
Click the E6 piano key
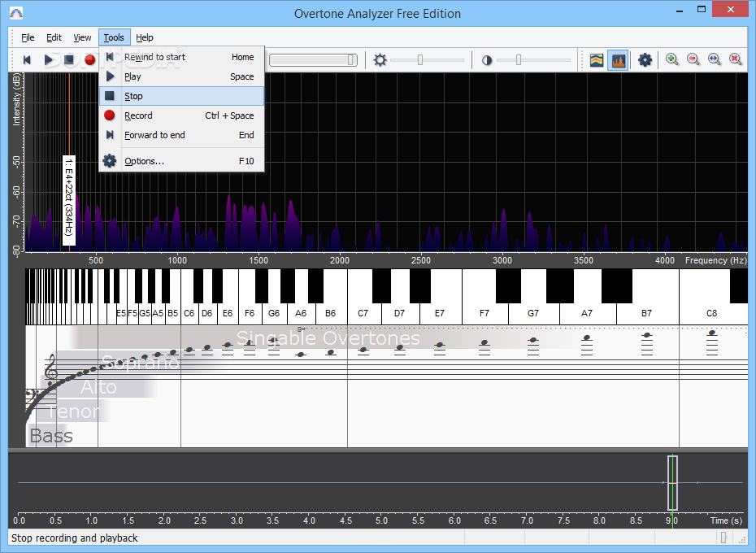(x=228, y=313)
